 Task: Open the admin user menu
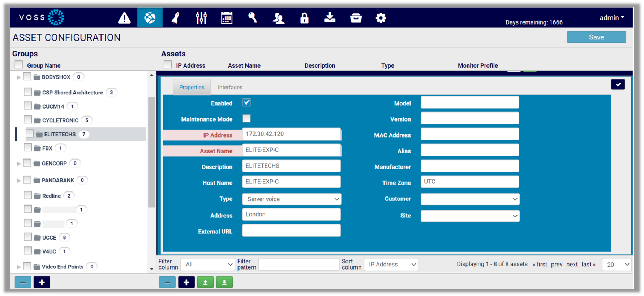[x=611, y=18]
